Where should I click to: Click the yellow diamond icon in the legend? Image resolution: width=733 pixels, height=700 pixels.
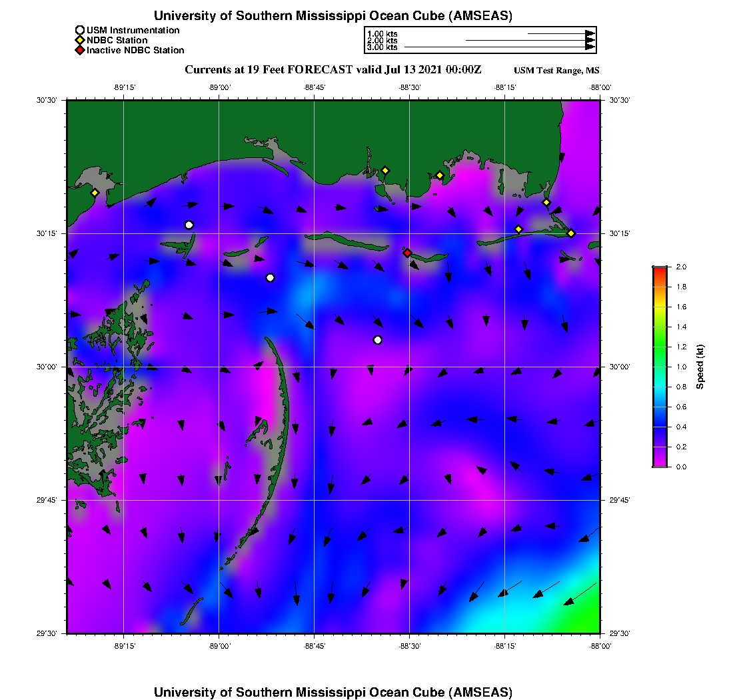click(x=80, y=40)
